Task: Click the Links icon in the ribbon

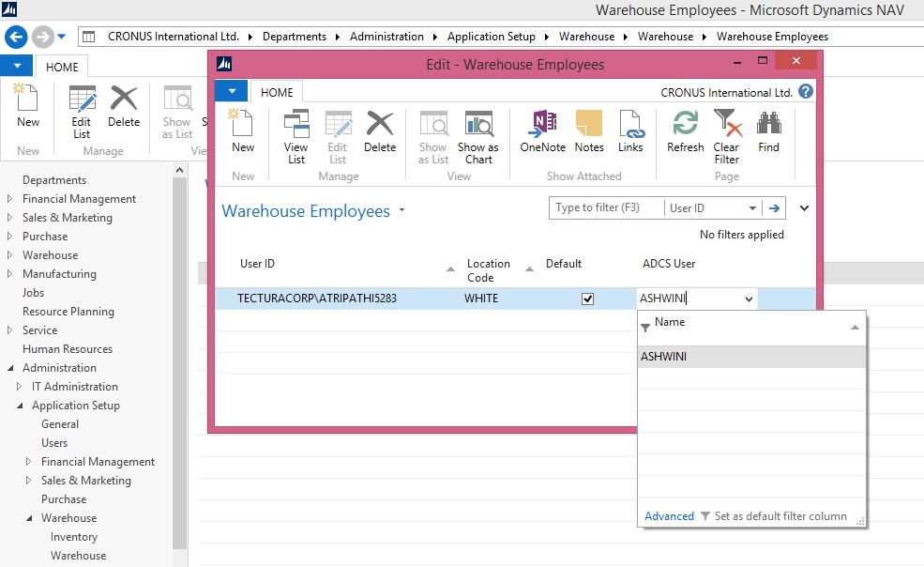Action: [630, 131]
